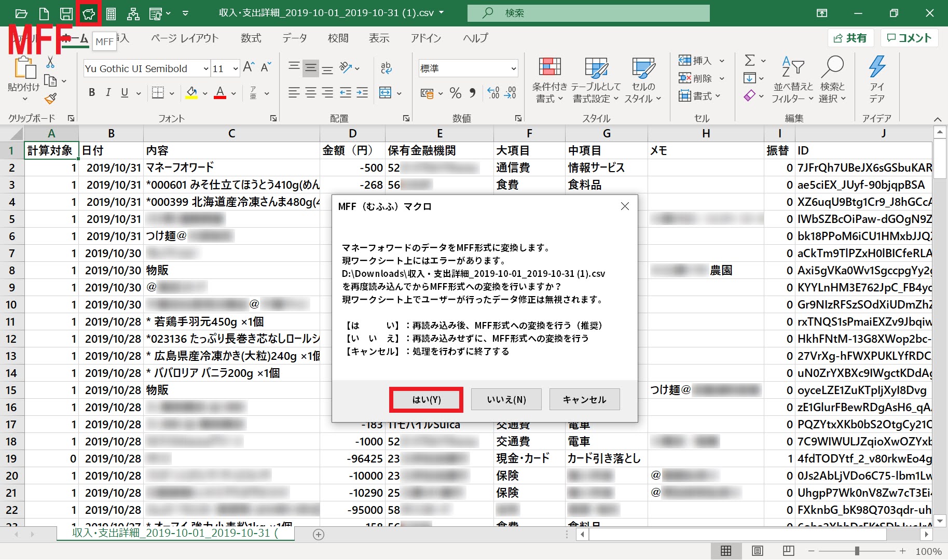Click the Save floppy disk icon
The width and height of the screenshot is (948, 560).
[x=66, y=13]
